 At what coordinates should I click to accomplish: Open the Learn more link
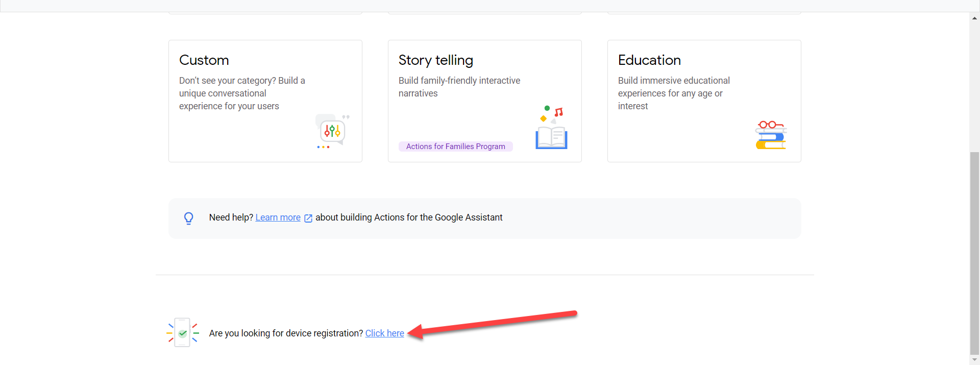pyautogui.click(x=278, y=217)
